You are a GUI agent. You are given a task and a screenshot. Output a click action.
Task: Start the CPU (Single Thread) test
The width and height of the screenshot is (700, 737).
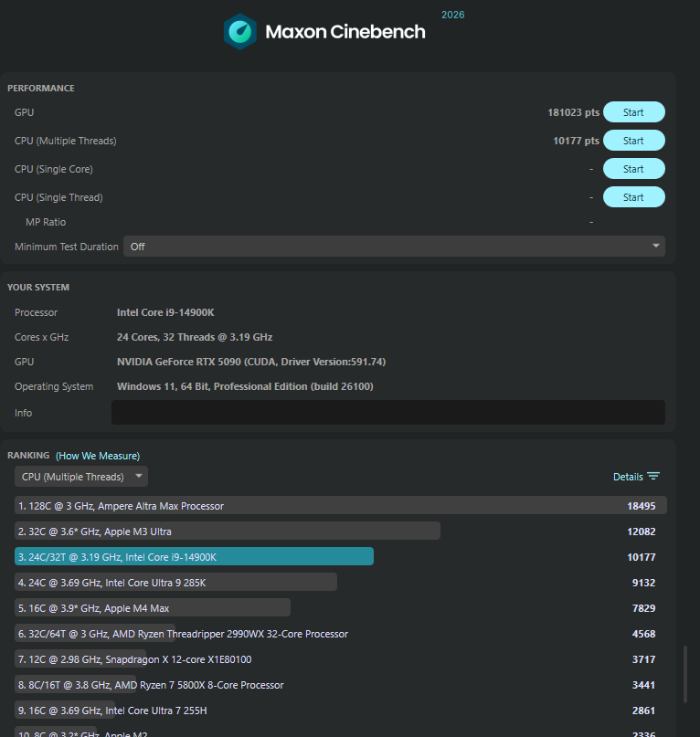tap(633, 197)
